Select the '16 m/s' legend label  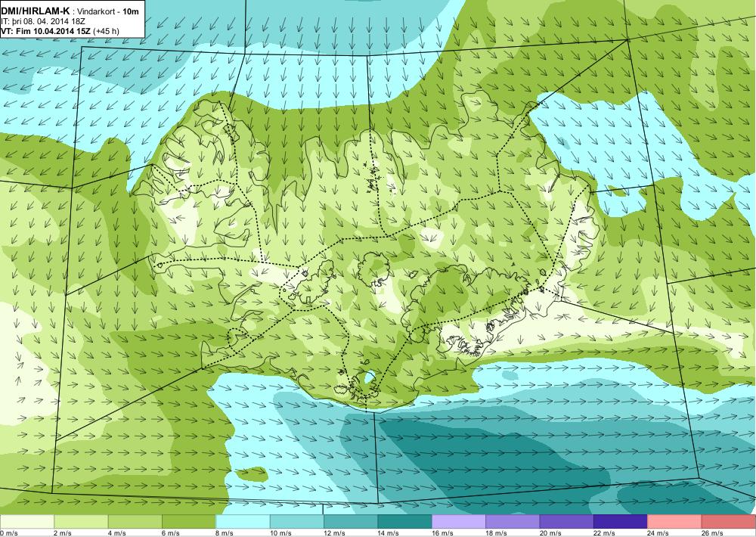pyautogui.click(x=442, y=533)
